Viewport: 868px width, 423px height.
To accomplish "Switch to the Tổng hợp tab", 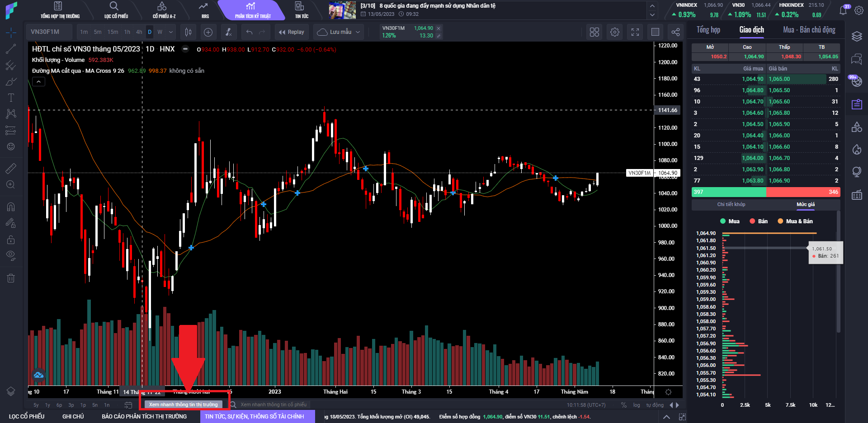I will tap(708, 30).
